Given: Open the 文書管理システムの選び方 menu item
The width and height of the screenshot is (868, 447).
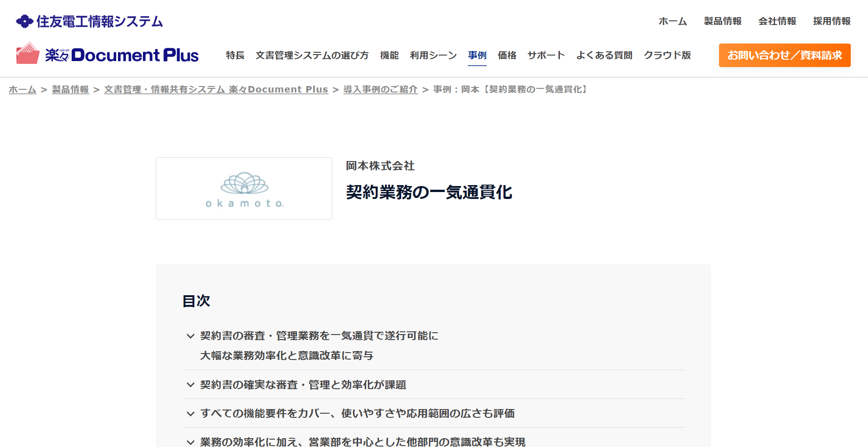Looking at the screenshot, I should tap(312, 55).
